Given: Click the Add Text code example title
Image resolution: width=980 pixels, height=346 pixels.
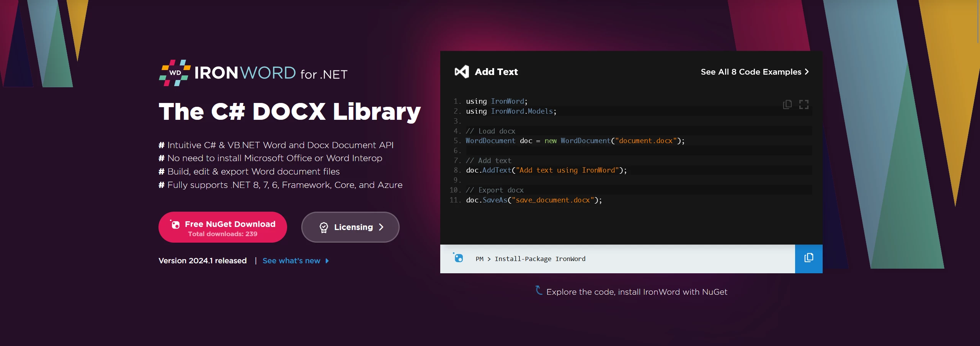Looking at the screenshot, I should [496, 72].
